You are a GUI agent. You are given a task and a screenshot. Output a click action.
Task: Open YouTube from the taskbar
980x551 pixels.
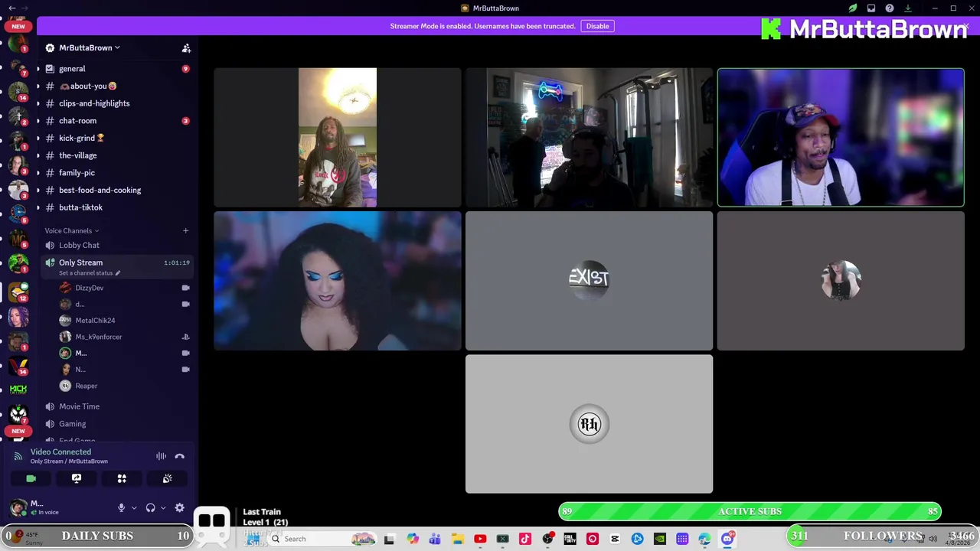tap(480, 539)
